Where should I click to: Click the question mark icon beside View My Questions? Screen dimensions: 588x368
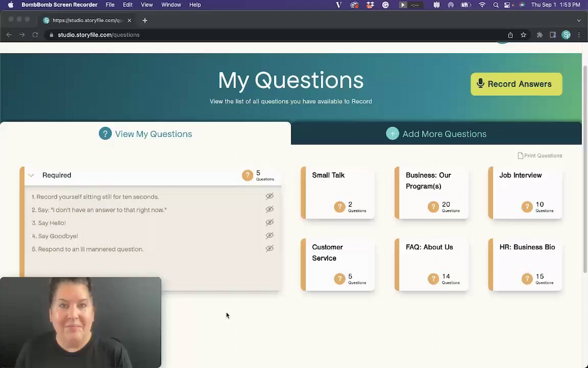[106, 134]
